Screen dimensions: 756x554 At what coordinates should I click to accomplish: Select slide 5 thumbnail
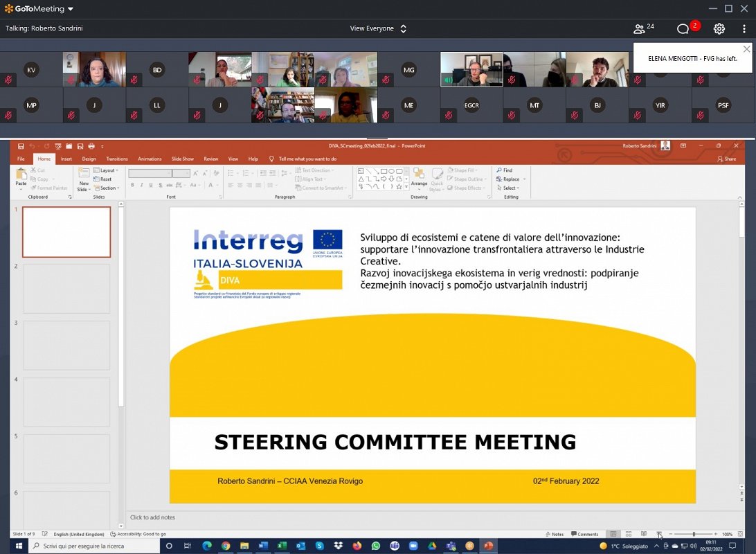click(x=66, y=458)
